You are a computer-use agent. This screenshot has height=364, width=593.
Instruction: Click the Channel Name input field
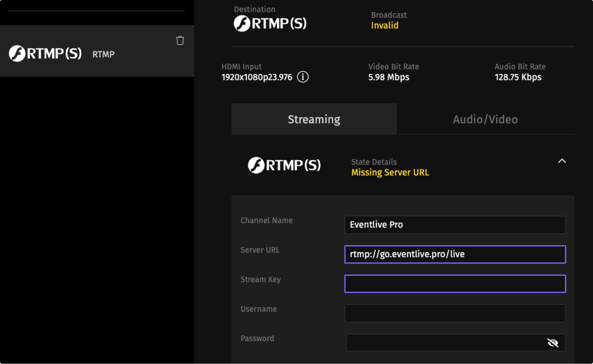pyautogui.click(x=454, y=225)
